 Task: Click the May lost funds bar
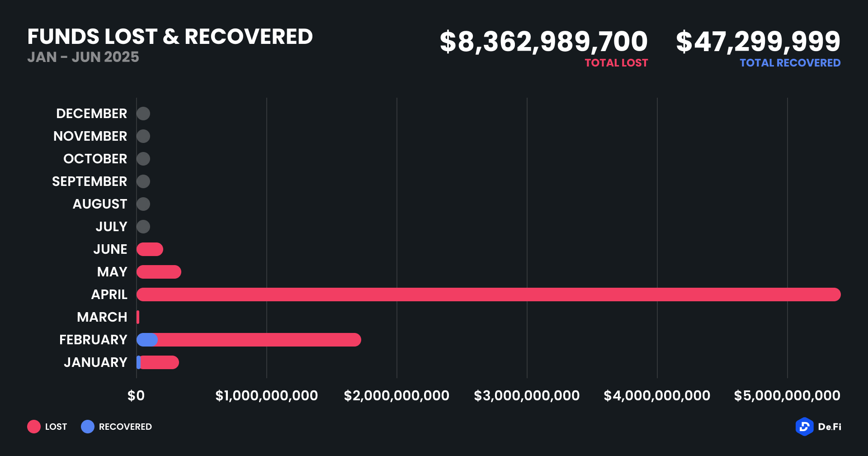[x=159, y=272]
